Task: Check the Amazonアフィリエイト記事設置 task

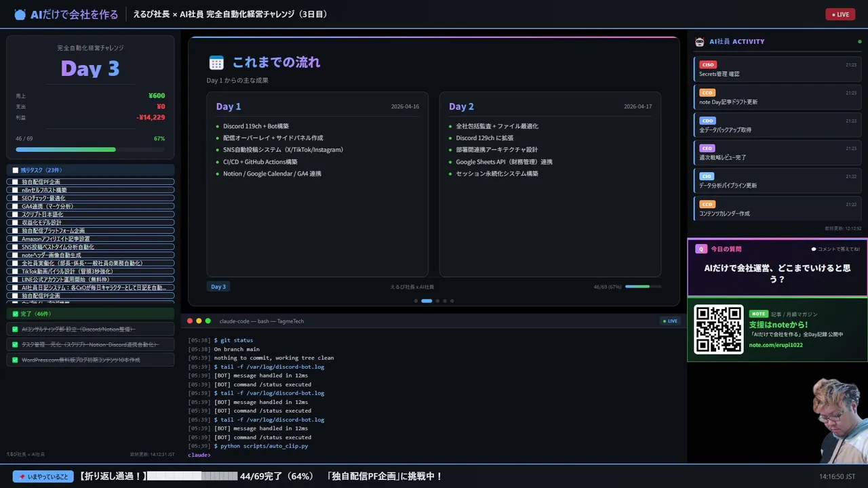Action: (x=15, y=239)
